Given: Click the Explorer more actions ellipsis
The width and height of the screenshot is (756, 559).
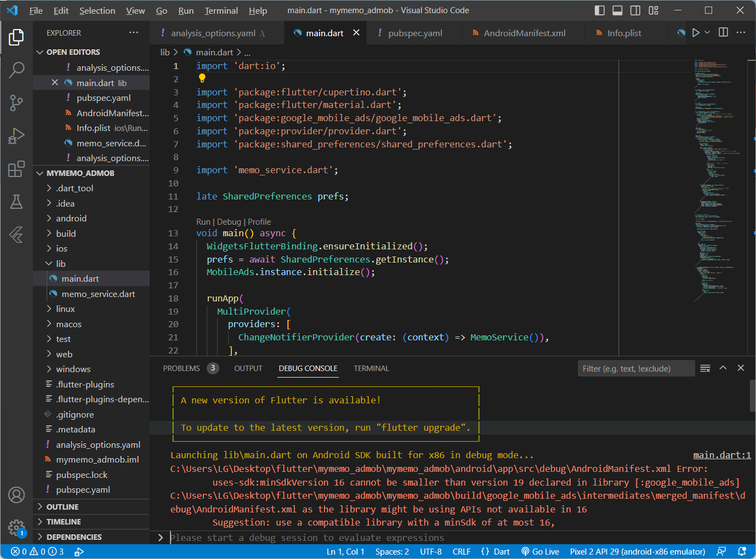Looking at the screenshot, I should coord(134,33).
